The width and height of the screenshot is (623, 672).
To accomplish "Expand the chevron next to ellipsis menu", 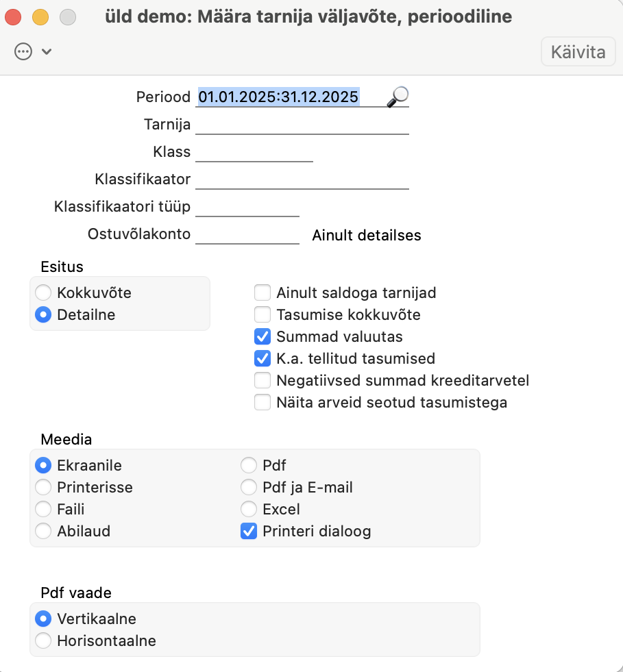I will coord(47,51).
